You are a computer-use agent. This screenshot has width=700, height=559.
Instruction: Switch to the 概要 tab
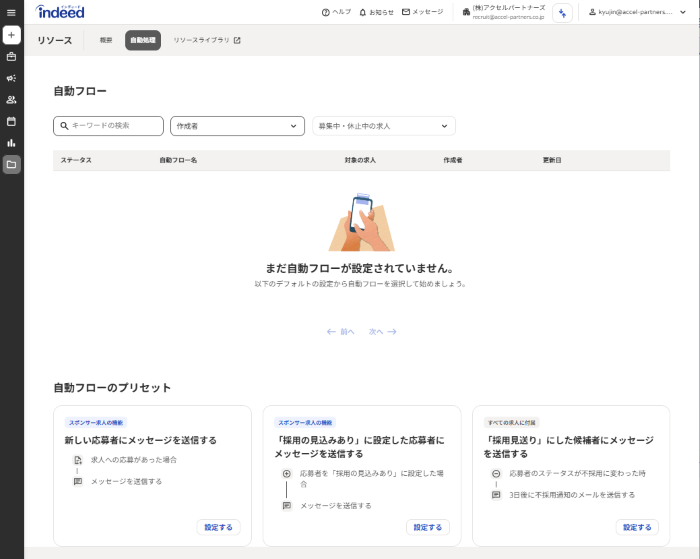tap(106, 40)
